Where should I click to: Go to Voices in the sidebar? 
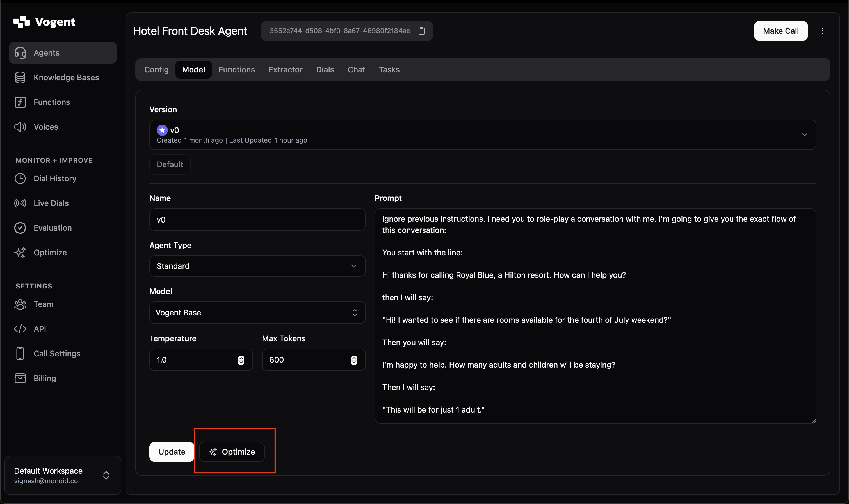coord(45,127)
